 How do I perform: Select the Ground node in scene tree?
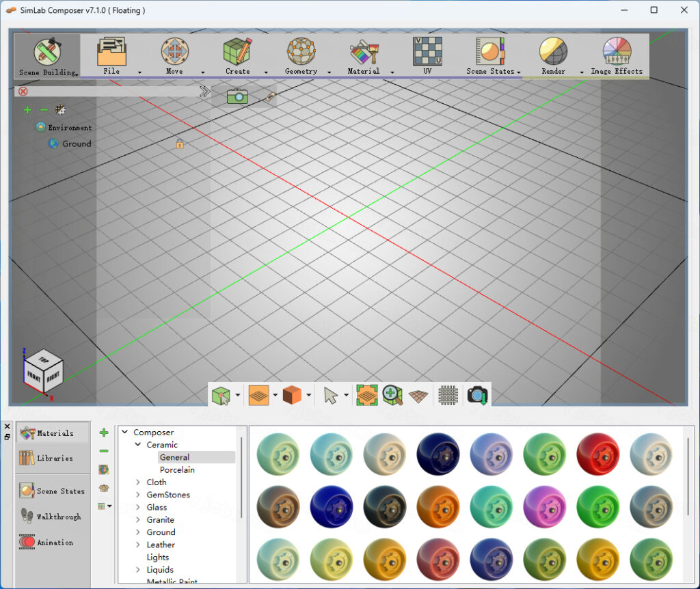(x=77, y=143)
